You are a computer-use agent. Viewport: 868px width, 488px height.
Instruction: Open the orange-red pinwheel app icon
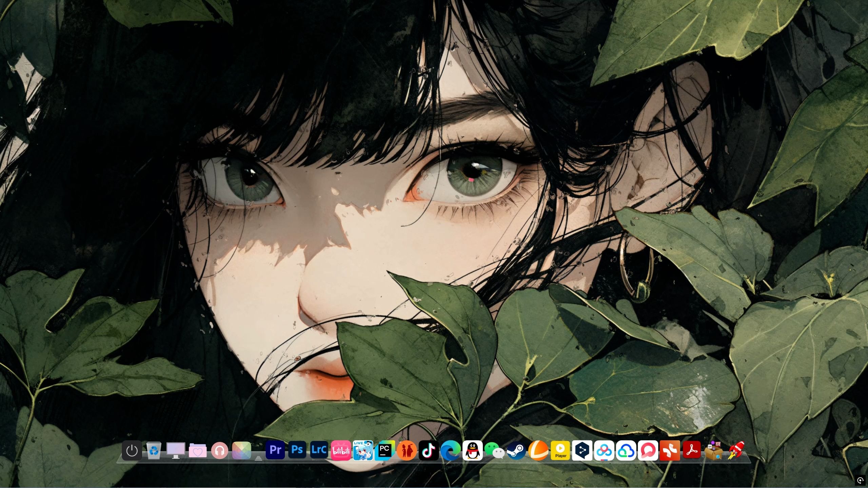(x=670, y=451)
